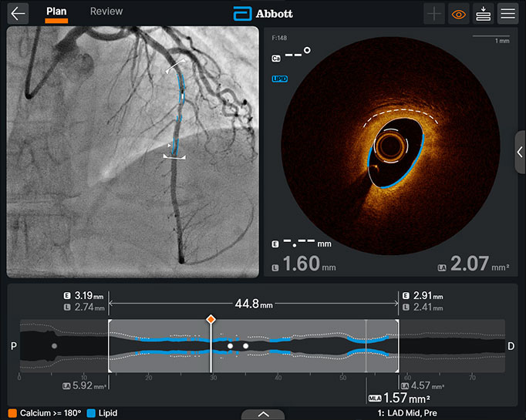The image size is (526, 420).
Task: Toggle the Ca calcium indicator badge
Action: tap(276, 59)
